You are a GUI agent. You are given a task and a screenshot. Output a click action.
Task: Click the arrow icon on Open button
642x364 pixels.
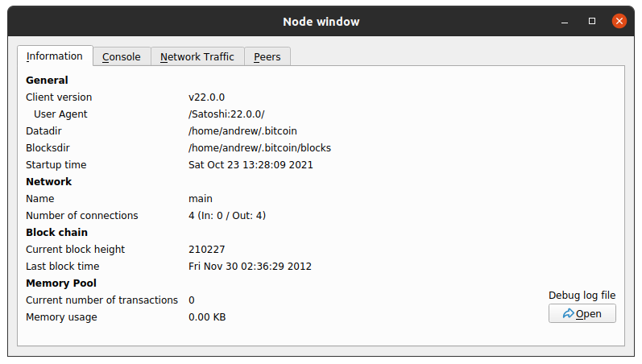(569, 313)
